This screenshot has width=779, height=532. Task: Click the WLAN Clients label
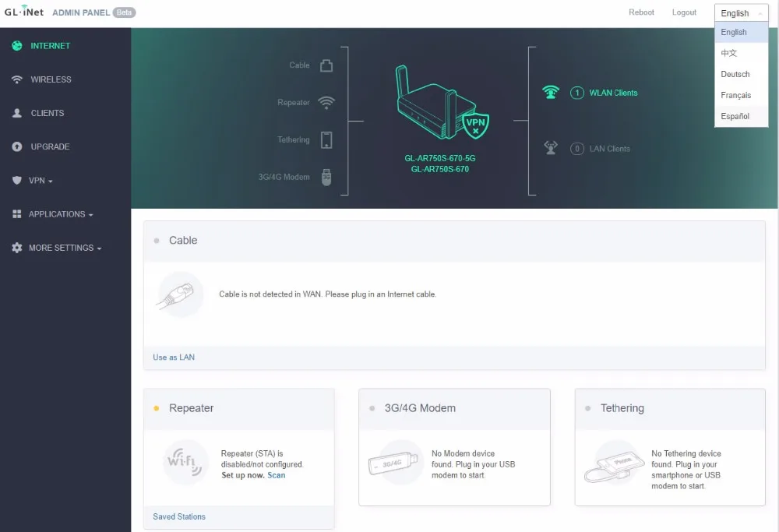[x=613, y=93]
